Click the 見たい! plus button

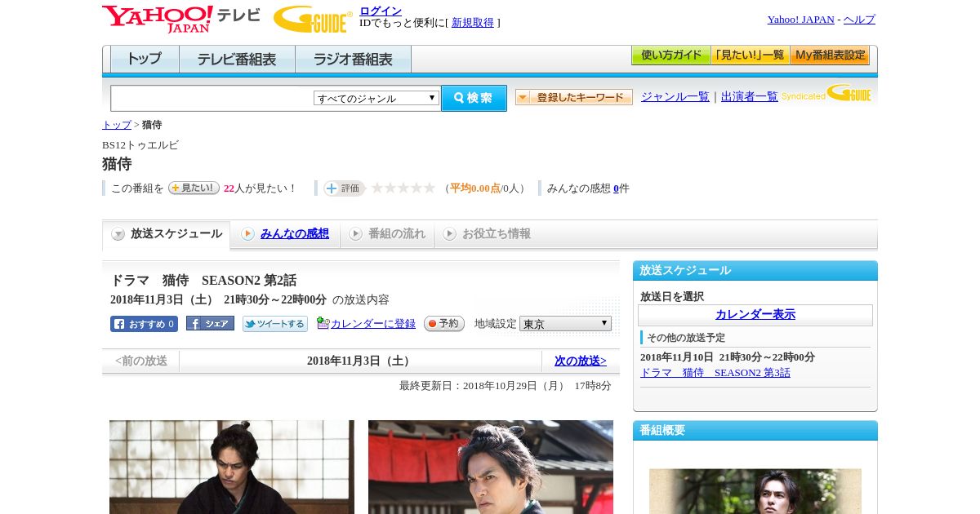(194, 188)
